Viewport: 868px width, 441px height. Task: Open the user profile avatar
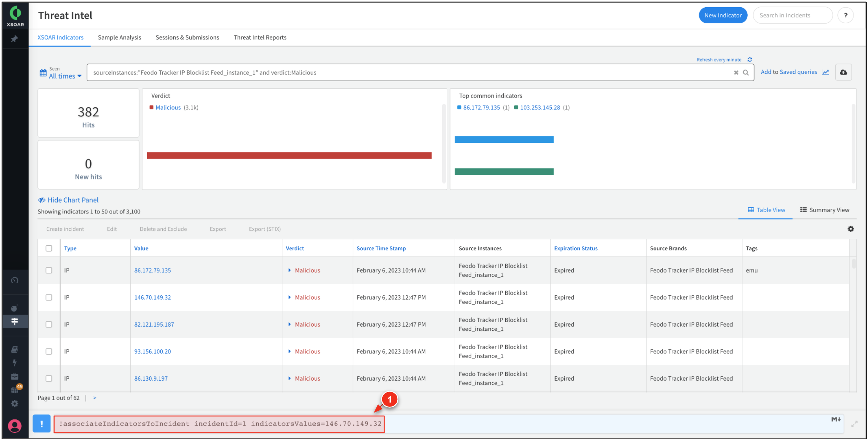pos(14,426)
